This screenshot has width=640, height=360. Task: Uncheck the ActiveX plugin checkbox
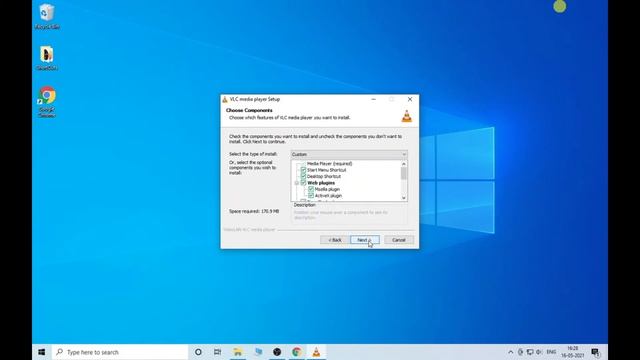[311, 196]
